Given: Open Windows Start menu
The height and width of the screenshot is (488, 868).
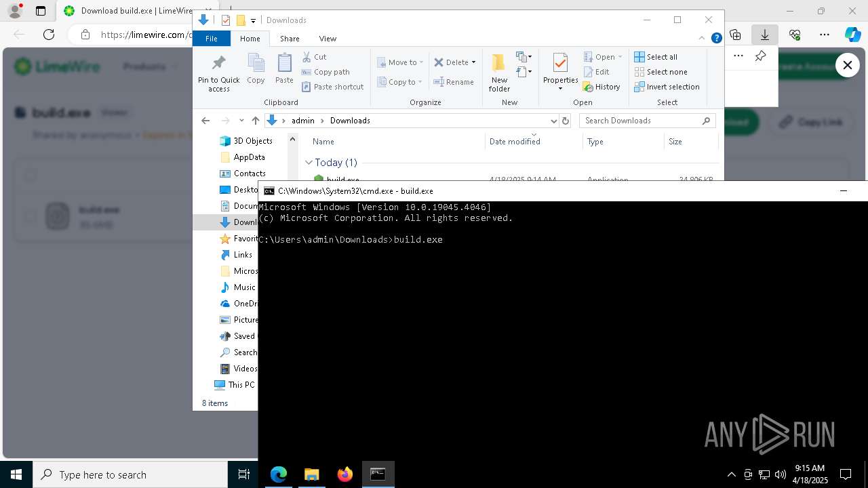Looking at the screenshot, I should coord(16,474).
